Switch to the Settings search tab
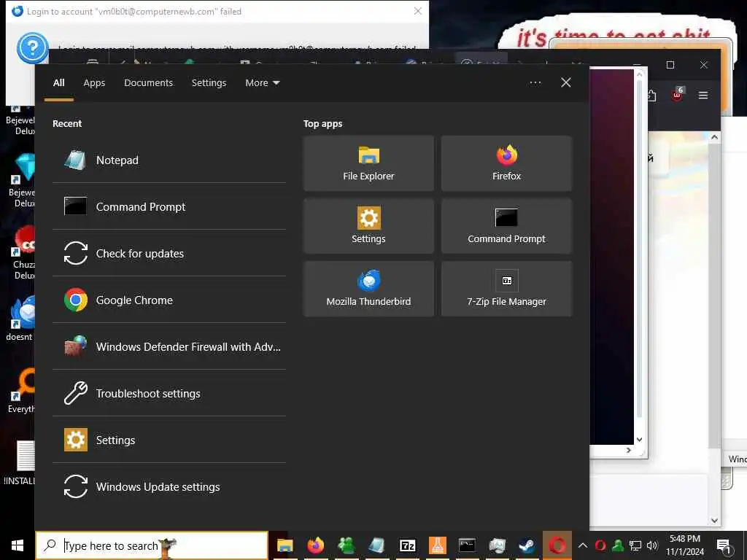Image resolution: width=747 pixels, height=560 pixels. tap(209, 83)
